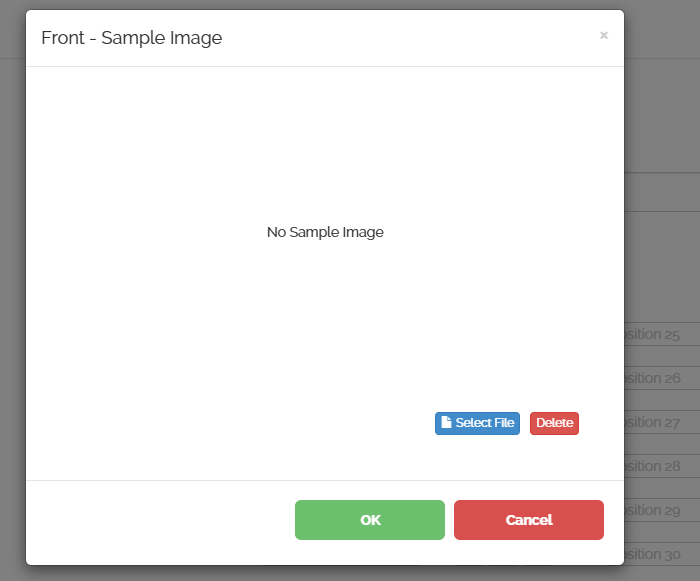Click the "Front - Sample Image" title
This screenshot has height=581, width=700.
tap(131, 38)
